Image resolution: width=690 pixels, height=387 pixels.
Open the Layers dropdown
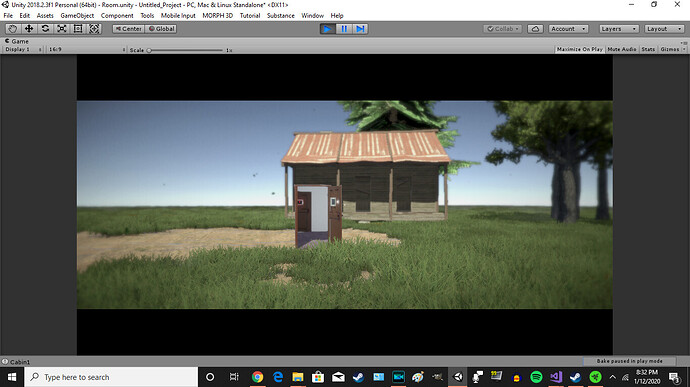pyautogui.click(x=619, y=29)
